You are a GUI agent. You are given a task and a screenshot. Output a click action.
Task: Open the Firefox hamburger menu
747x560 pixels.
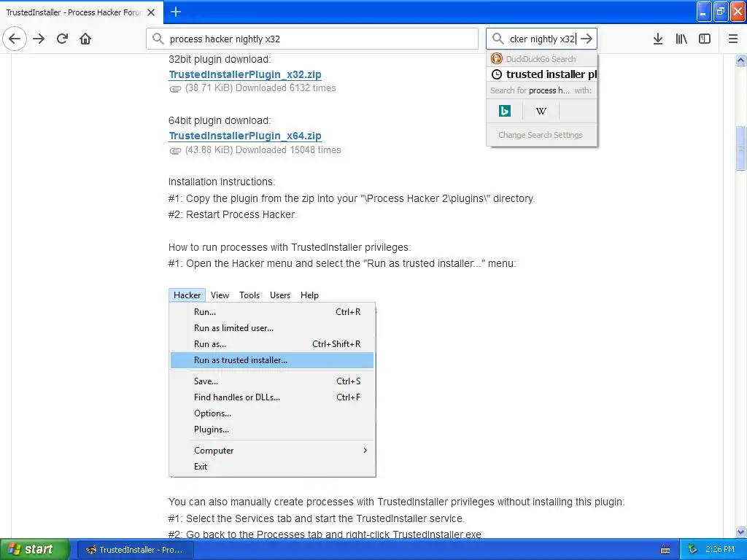point(733,39)
